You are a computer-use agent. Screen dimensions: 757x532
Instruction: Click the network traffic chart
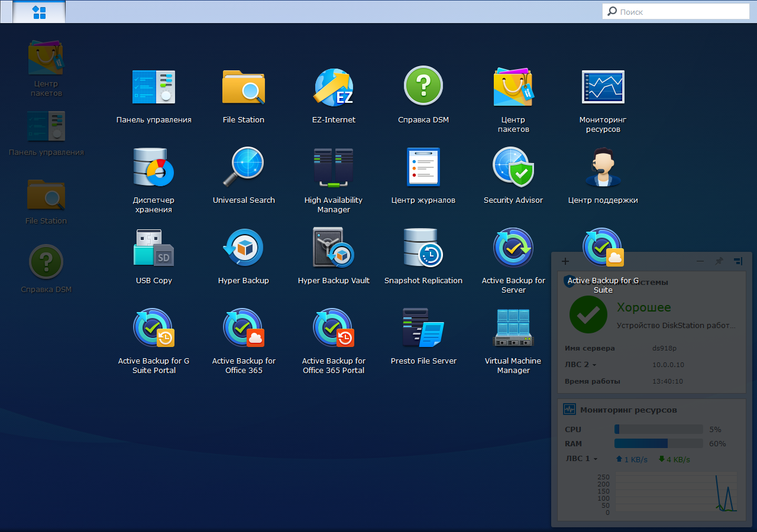tap(676, 492)
